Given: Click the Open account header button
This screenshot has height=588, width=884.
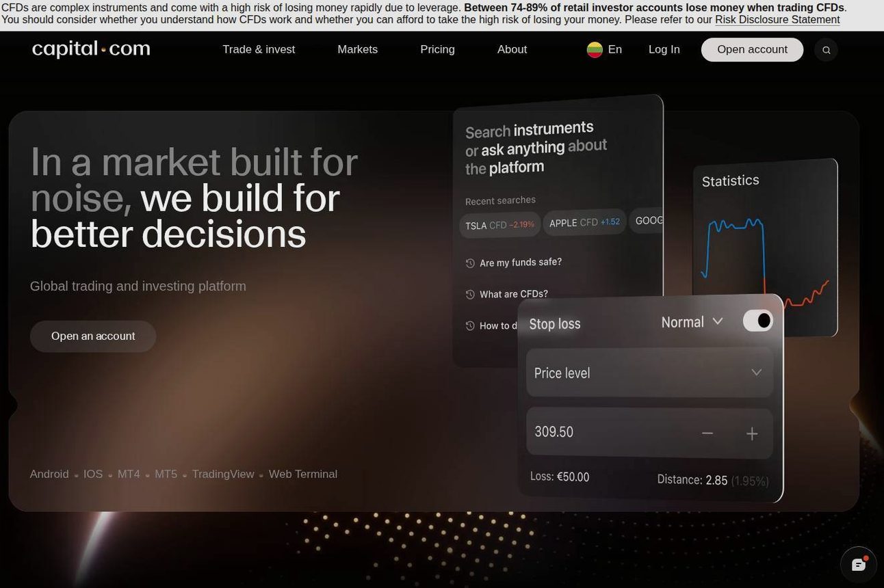Looking at the screenshot, I should pos(752,50).
